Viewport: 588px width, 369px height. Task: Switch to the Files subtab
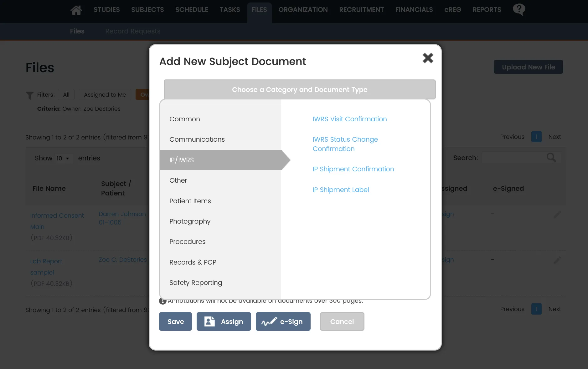tap(77, 31)
